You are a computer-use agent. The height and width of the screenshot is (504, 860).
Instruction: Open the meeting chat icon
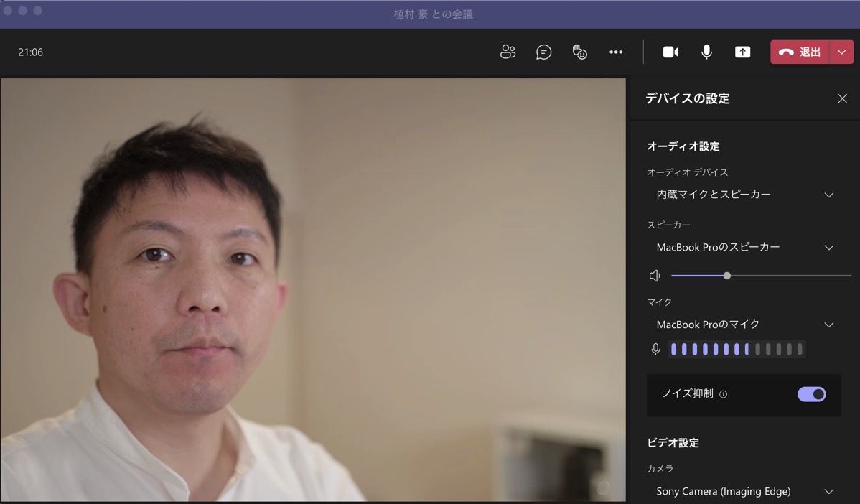click(x=543, y=52)
